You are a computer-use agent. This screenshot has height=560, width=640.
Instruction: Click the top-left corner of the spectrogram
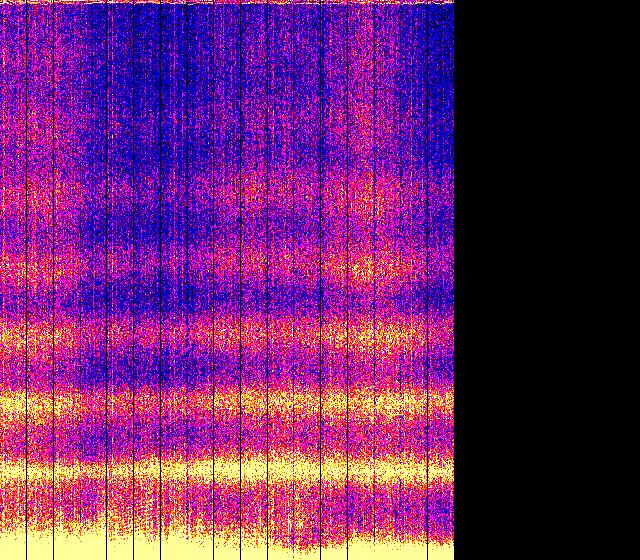tap(1, 1)
